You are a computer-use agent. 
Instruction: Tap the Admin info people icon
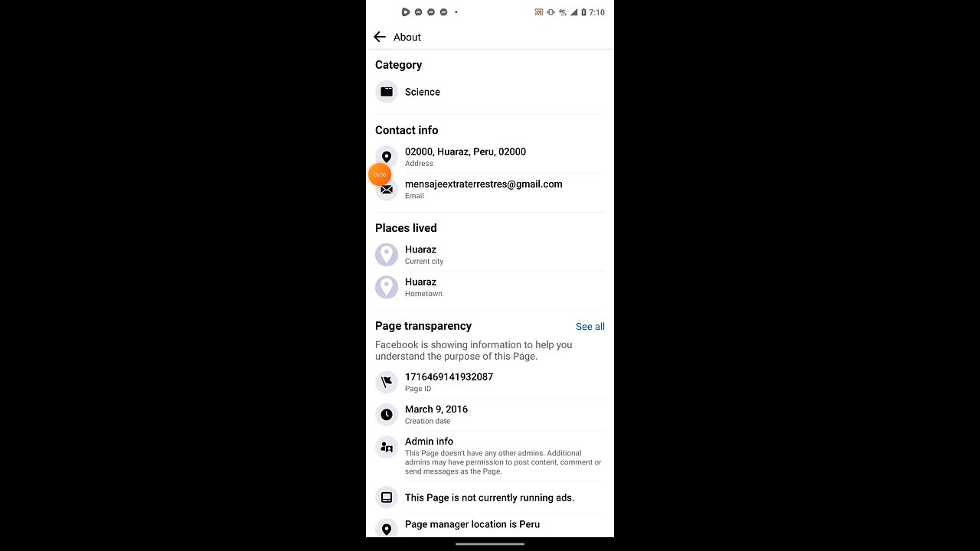click(387, 446)
